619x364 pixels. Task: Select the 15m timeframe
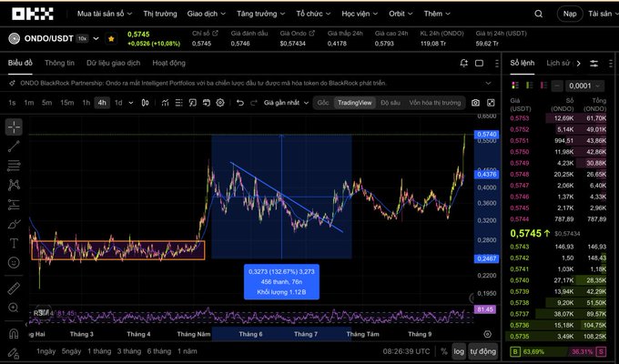(x=66, y=103)
